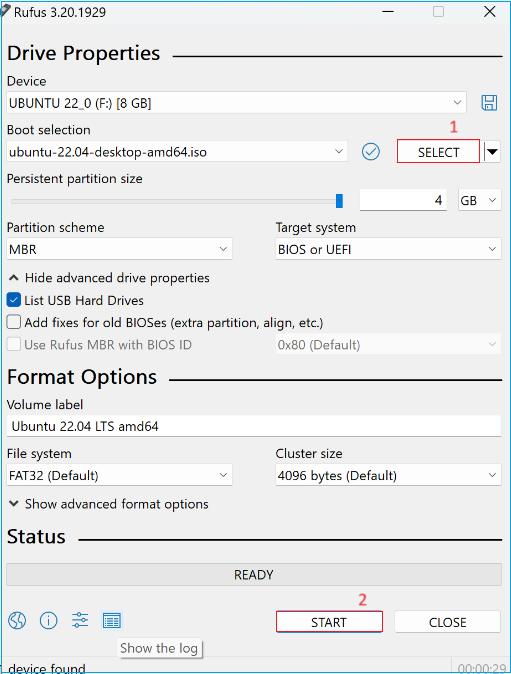Screen dimensions: 511x674
Task: Click the START button
Action: tap(329, 622)
